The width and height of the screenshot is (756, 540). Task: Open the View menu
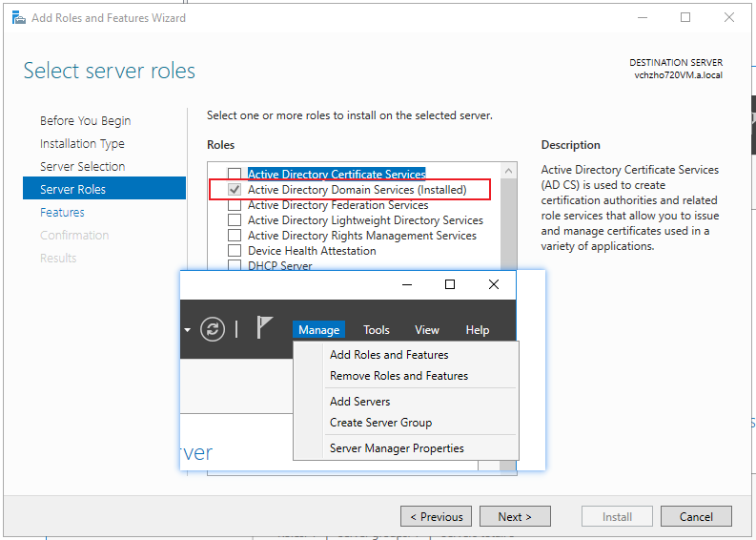tap(427, 329)
